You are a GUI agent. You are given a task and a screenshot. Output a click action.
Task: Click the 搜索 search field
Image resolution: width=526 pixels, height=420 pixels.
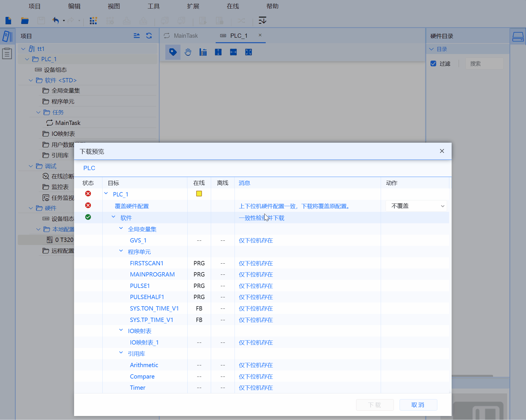click(x=484, y=63)
